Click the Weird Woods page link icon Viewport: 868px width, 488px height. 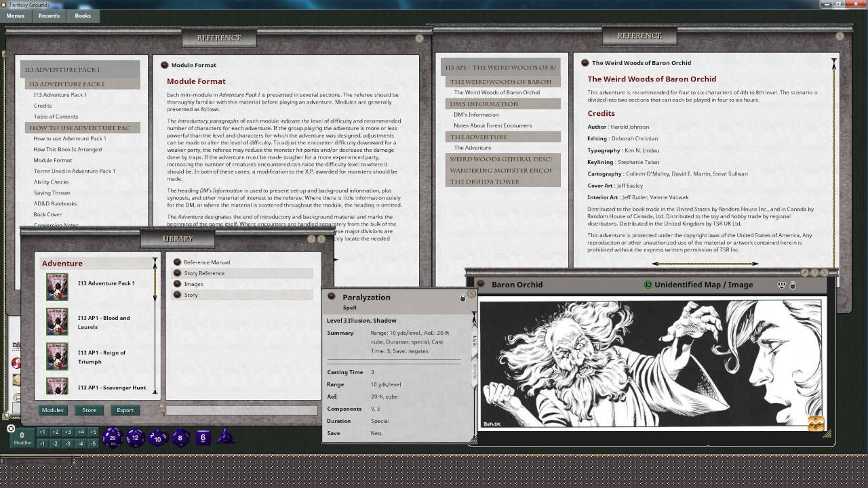[x=585, y=62]
